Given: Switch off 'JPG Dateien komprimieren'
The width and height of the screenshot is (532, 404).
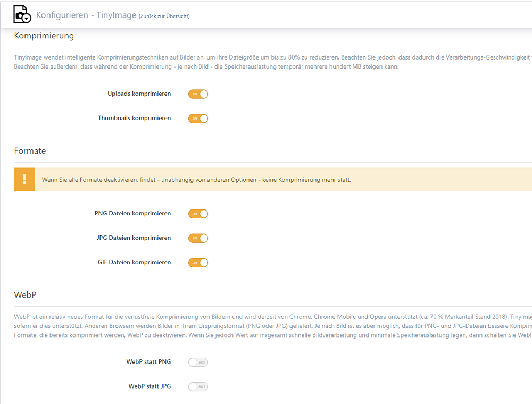Looking at the screenshot, I should click(x=198, y=238).
